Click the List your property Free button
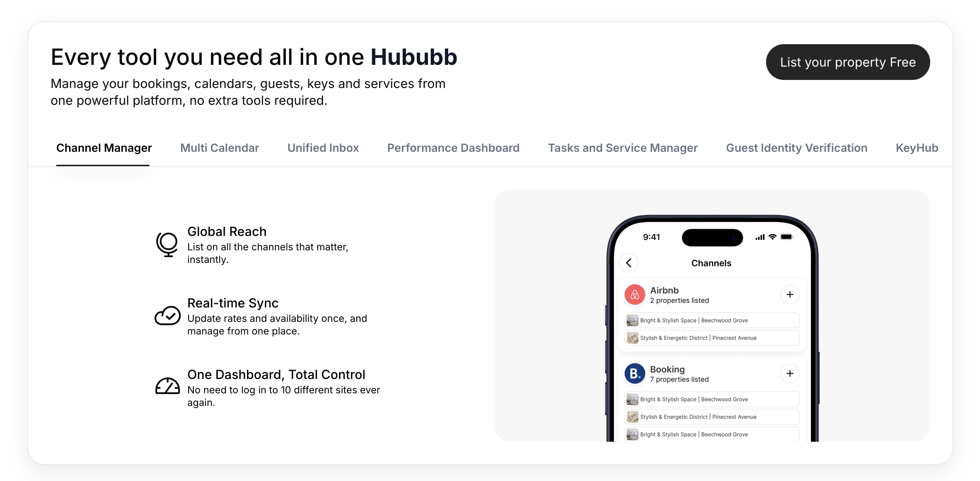The width and height of the screenshot is (980, 481). coord(848,62)
